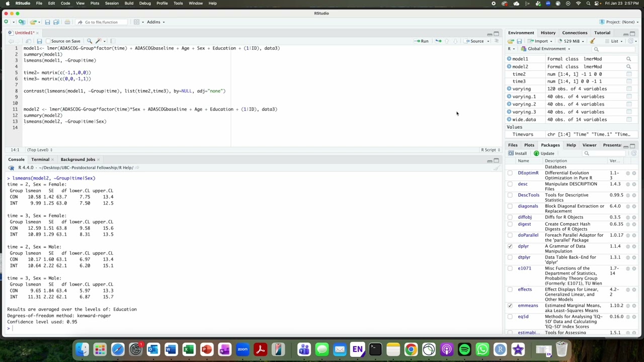The height and width of the screenshot is (362, 644).
Task: Load workspace folder icon in Environment
Action: click(511, 41)
